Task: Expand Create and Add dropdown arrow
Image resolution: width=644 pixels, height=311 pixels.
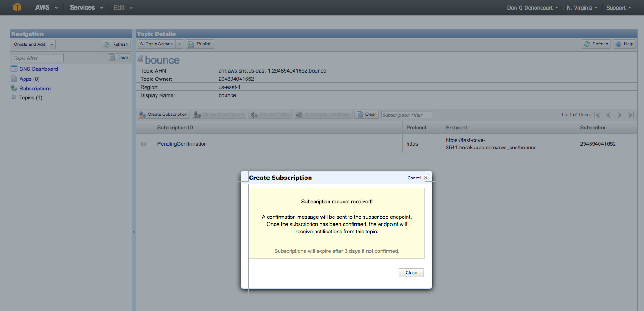Action: tap(52, 44)
